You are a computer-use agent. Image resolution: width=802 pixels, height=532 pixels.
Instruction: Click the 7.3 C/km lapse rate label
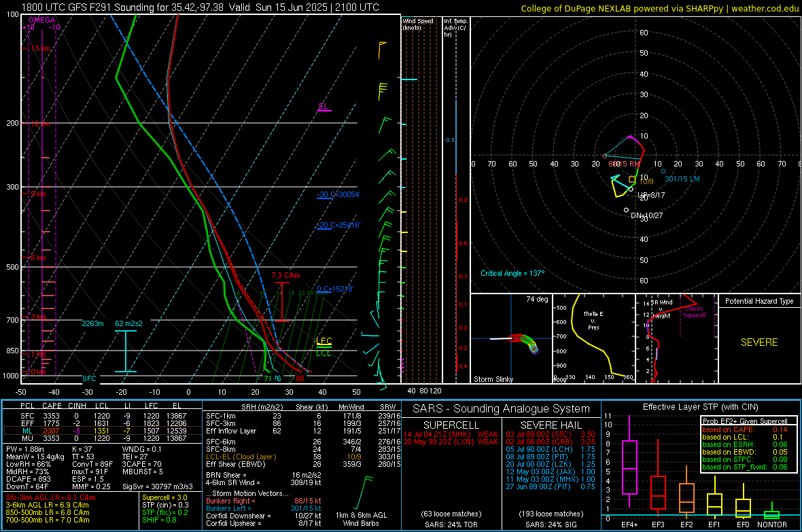tap(285, 276)
